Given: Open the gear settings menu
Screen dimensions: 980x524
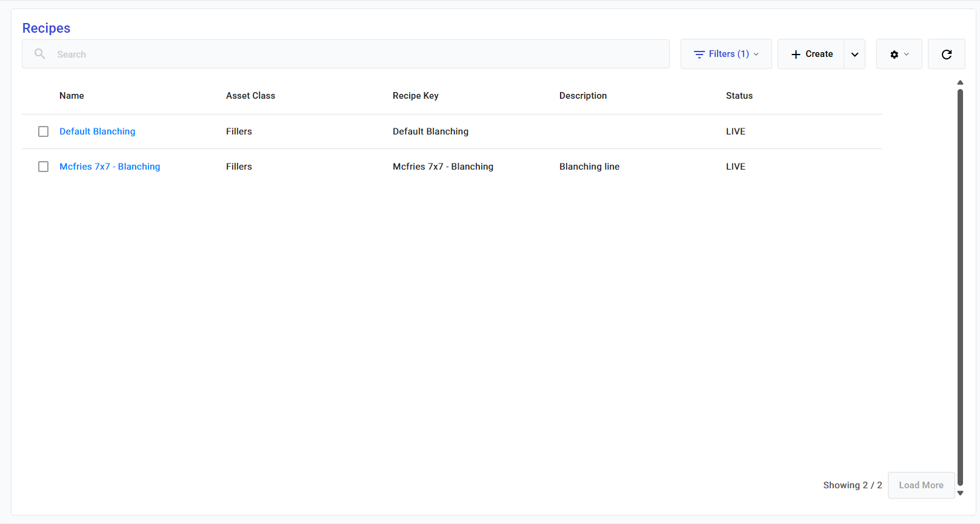Looking at the screenshot, I should point(899,55).
